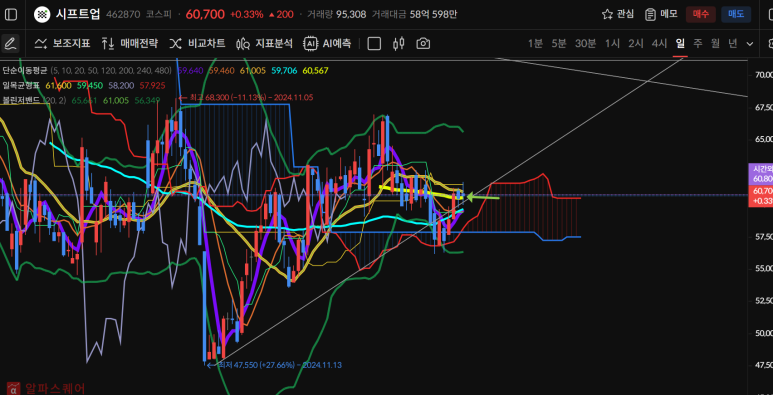Click header price 60,700

tap(206, 14)
